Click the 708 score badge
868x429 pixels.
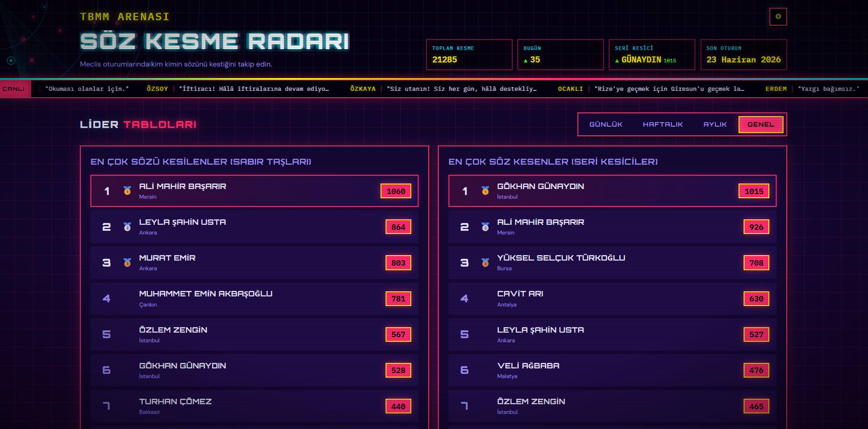pos(756,263)
